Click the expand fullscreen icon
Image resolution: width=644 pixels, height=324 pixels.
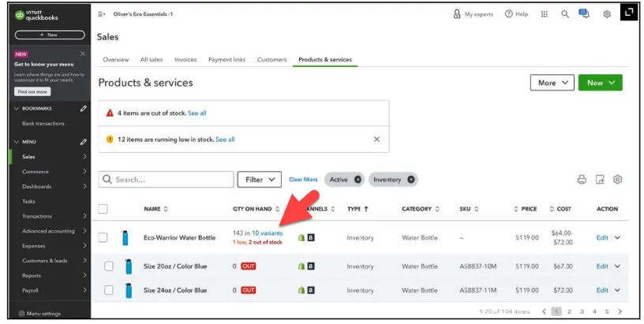pyautogui.click(x=629, y=13)
